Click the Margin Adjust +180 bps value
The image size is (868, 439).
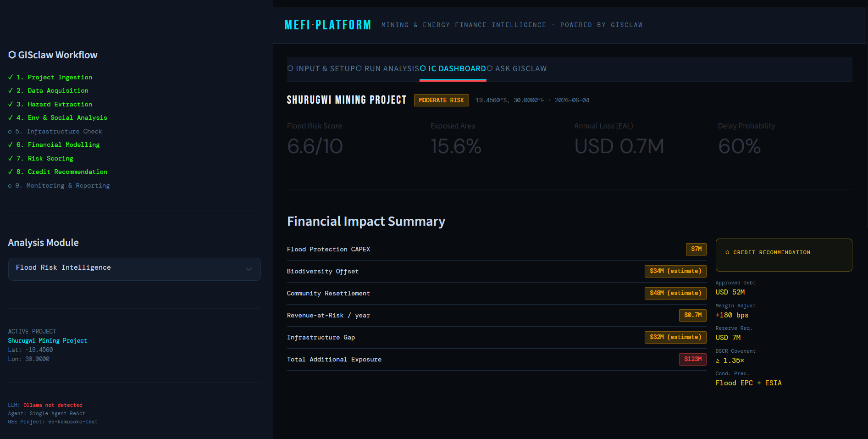coord(732,315)
